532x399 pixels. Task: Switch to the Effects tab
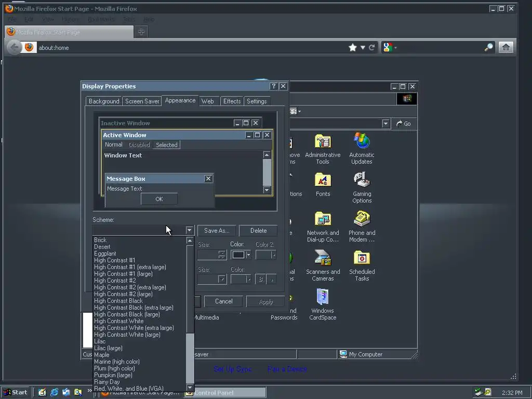pos(232,101)
